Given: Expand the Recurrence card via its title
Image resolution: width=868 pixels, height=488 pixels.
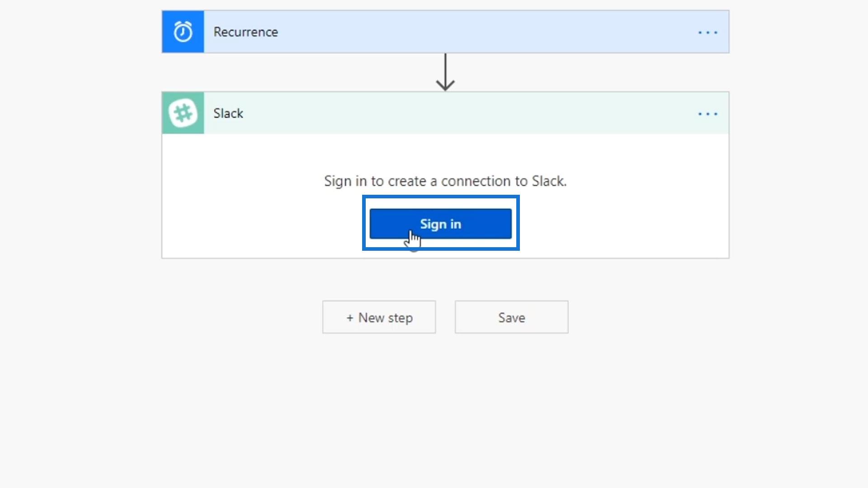Looking at the screenshot, I should [245, 32].
